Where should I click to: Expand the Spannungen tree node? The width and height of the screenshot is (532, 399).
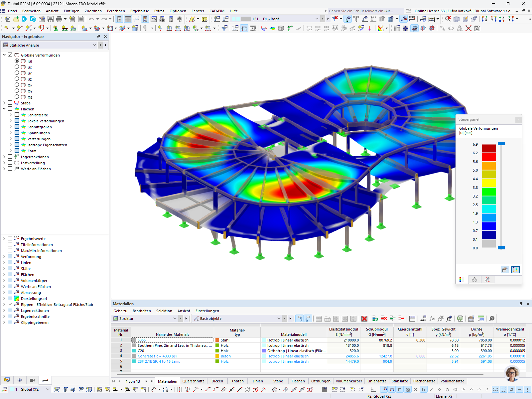click(10, 133)
